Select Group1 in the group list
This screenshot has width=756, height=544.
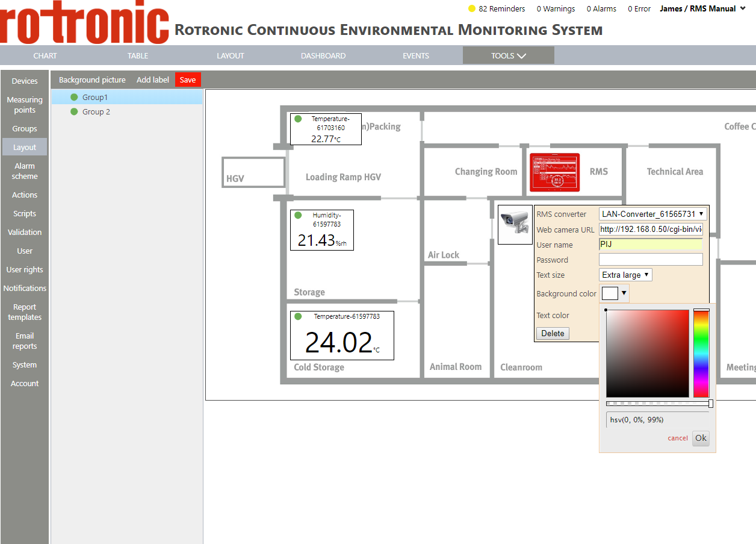(126, 97)
